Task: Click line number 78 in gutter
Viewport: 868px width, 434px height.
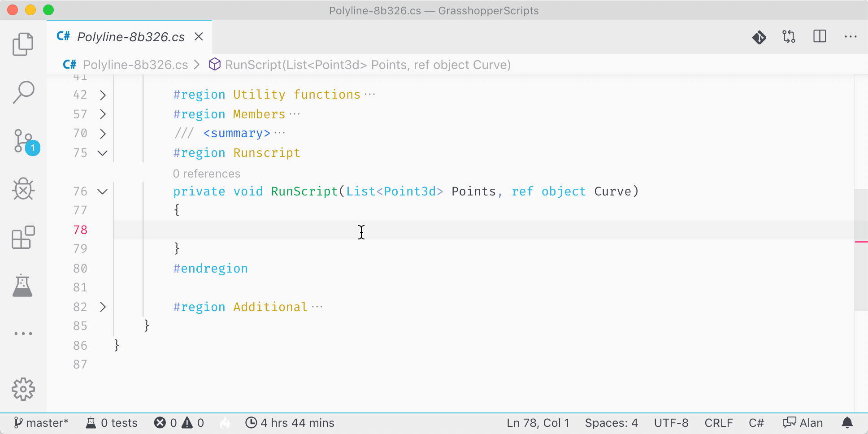Action: [80, 230]
